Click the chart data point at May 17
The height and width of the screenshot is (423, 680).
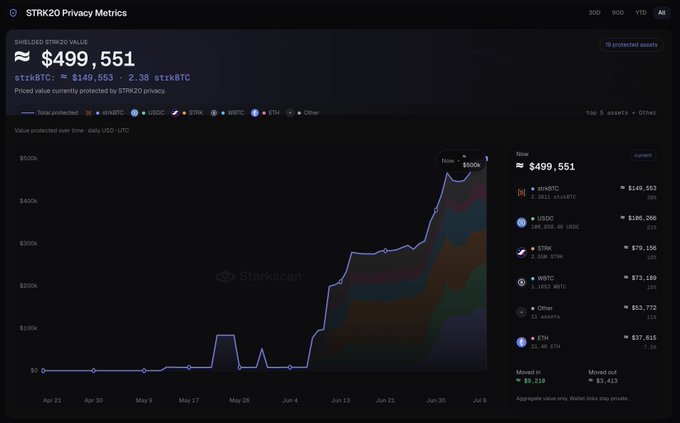pyautogui.click(x=189, y=367)
